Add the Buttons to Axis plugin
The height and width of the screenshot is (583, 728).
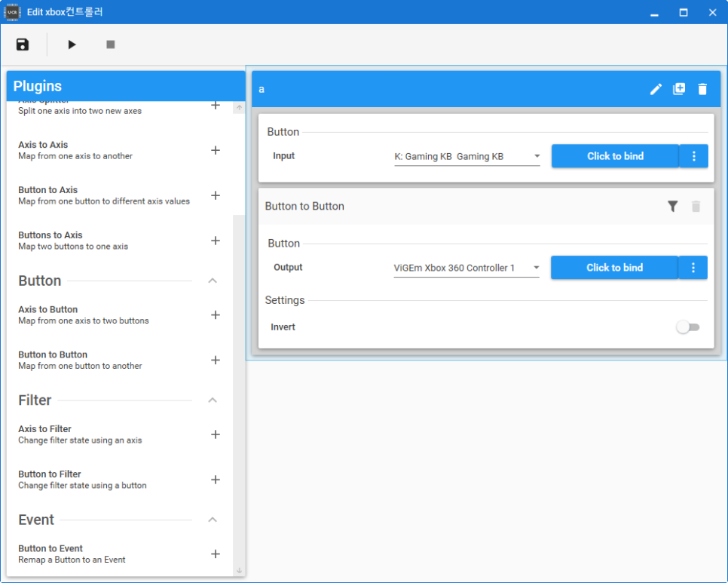tap(216, 241)
